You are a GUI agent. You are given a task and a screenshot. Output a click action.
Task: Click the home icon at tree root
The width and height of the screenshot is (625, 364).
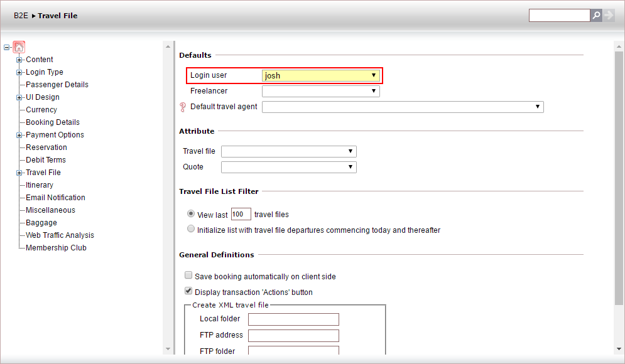pos(19,47)
